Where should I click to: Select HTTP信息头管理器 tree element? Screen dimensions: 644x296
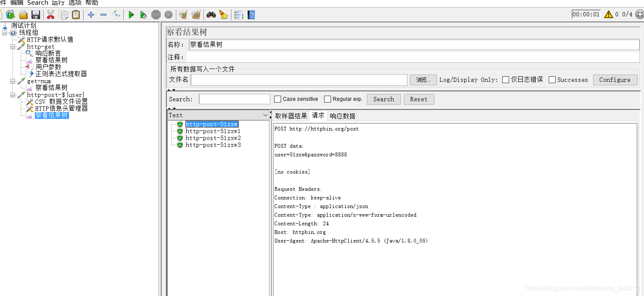(61, 109)
